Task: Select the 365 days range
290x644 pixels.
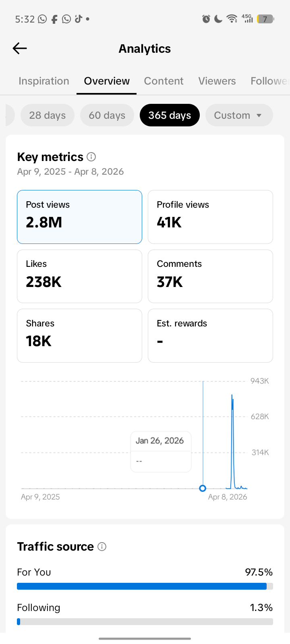Action: click(170, 115)
